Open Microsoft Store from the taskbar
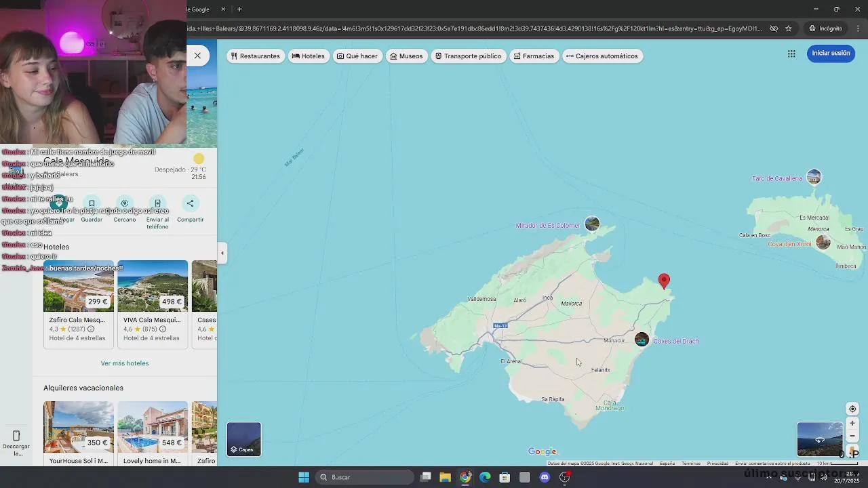This screenshot has width=868, height=488. pos(505,477)
